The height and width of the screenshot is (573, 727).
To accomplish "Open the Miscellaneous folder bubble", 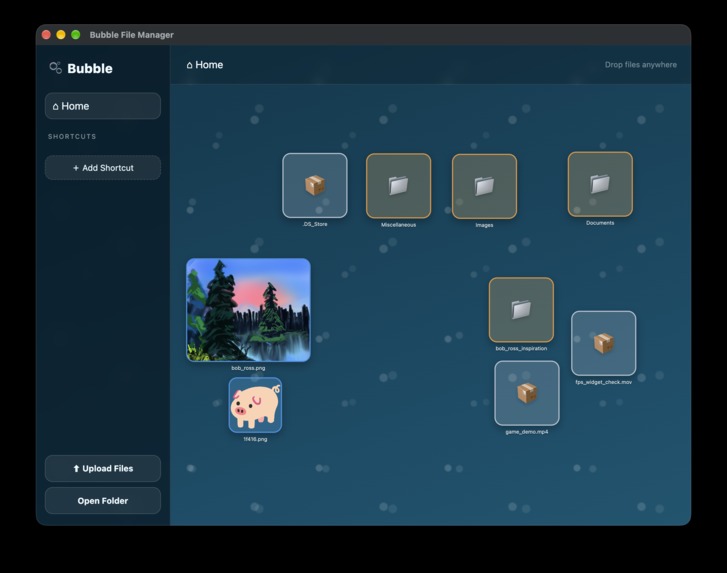I will (398, 186).
